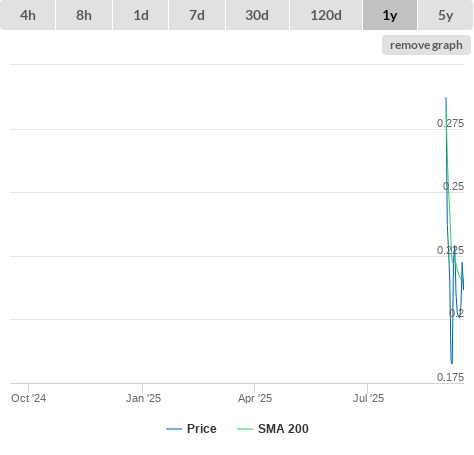Screen dimensions: 474x455
Task: Click the remove graph button
Action: coord(426,45)
